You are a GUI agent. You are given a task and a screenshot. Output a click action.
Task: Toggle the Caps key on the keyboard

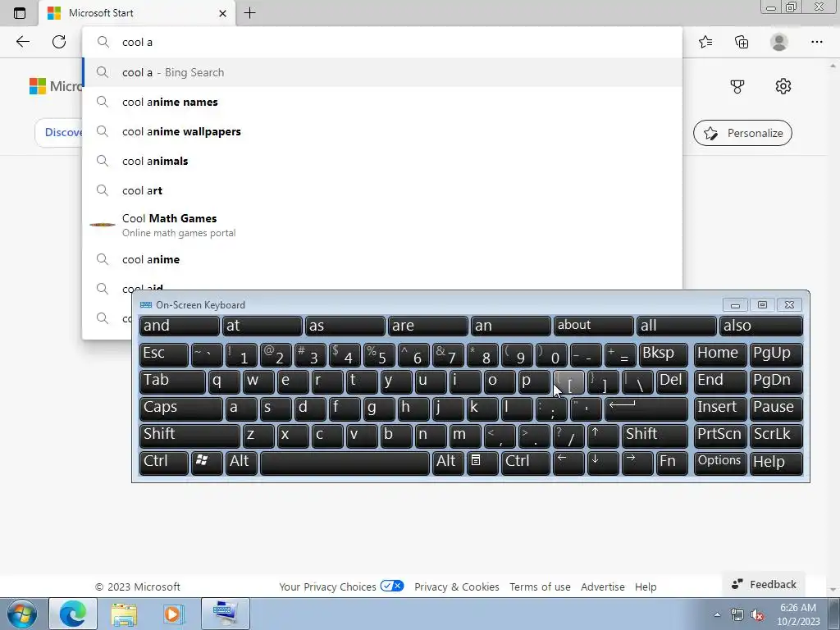(x=181, y=408)
